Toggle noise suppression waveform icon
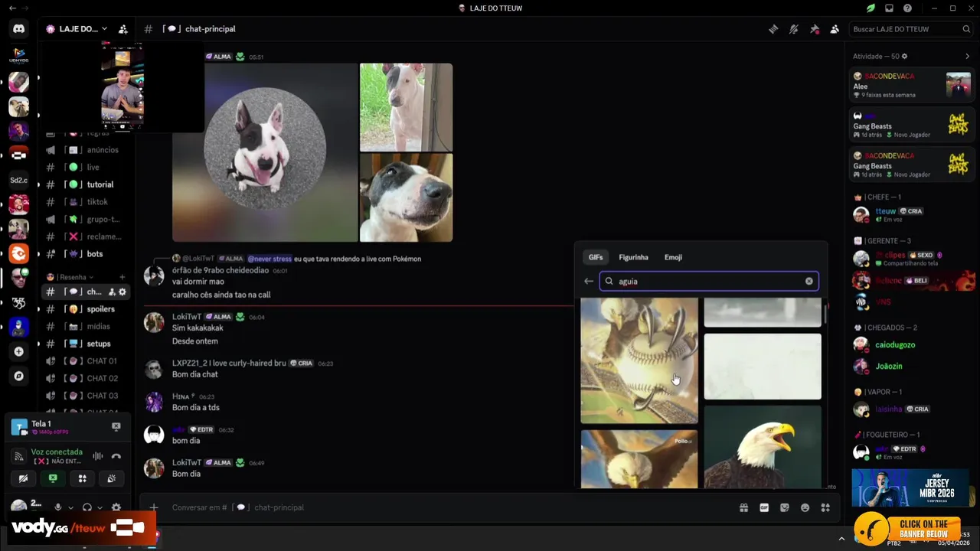This screenshot has width=980, height=551. pyautogui.click(x=98, y=456)
